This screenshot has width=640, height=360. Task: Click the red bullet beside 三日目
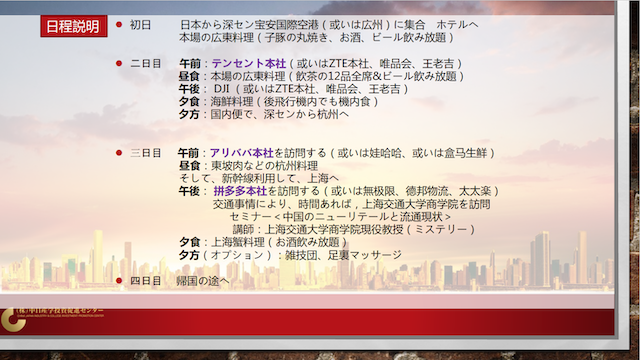pos(119,153)
